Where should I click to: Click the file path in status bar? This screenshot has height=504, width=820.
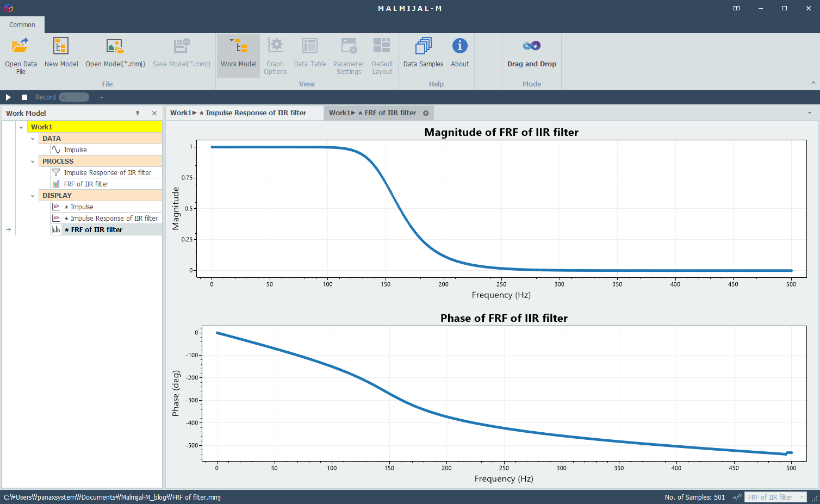tap(112, 497)
